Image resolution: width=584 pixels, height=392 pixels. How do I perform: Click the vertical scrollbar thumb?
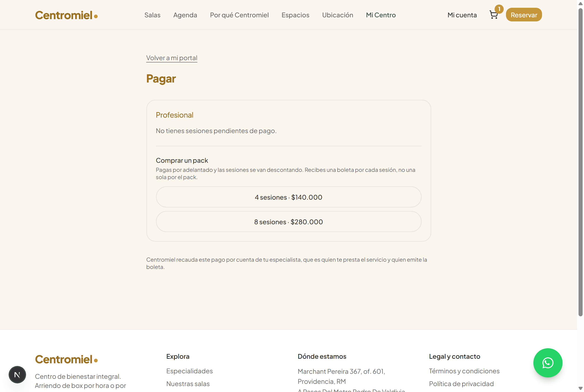coord(581,162)
